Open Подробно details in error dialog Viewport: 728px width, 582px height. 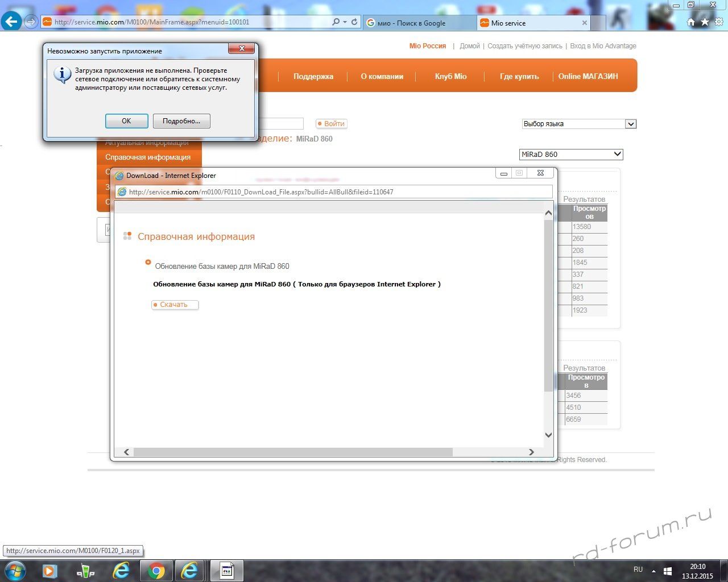coord(181,121)
